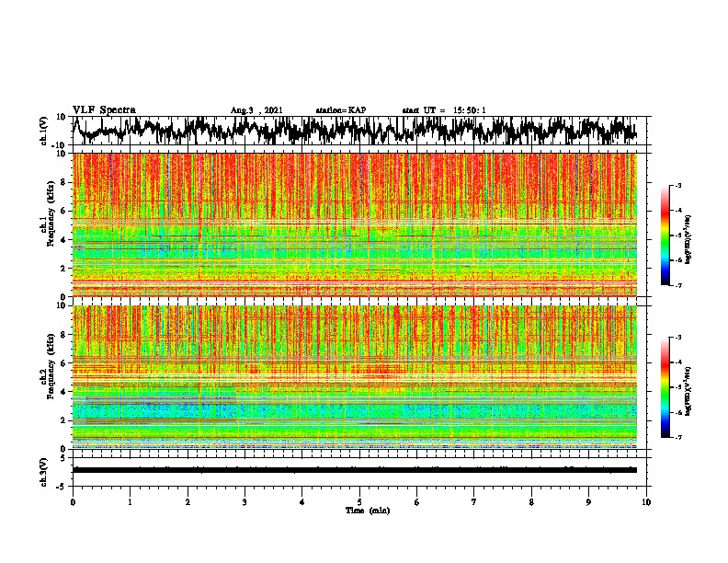Screen dimensions: 728x563
Task: Click time axis tick label "6"
Action: coord(417,502)
